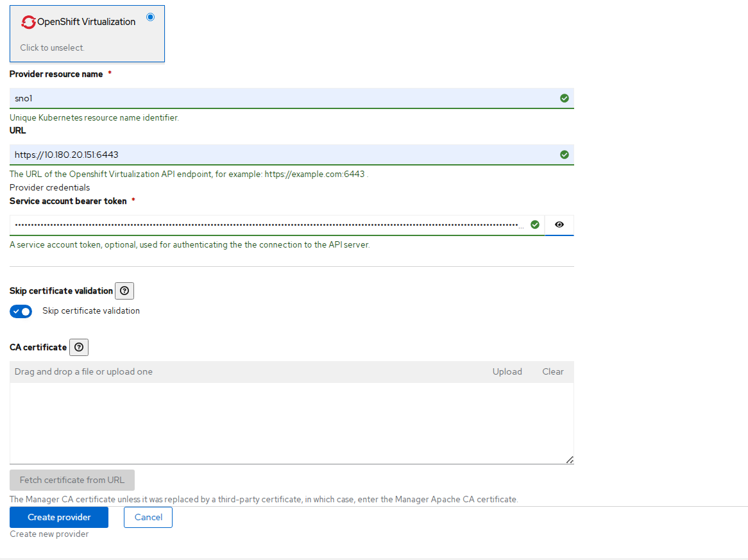Screen dimensions: 748x560
Task: Select the OpenShift Virtualization radio button
Action: pyautogui.click(x=150, y=17)
